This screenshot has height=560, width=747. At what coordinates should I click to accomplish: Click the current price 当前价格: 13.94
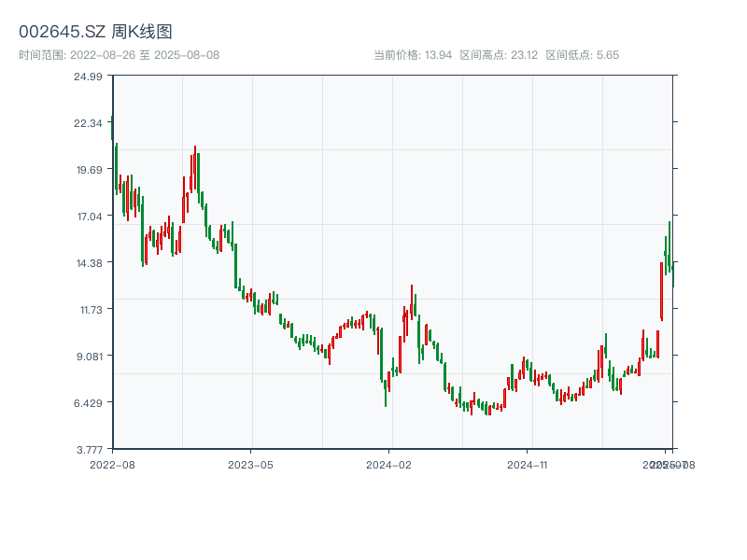click(x=413, y=55)
